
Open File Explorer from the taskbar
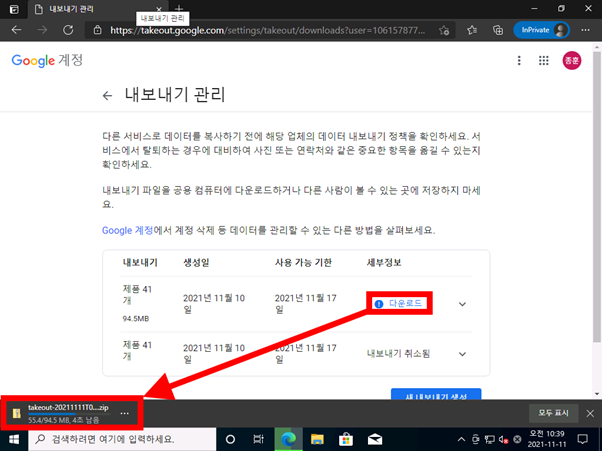coord(317,439)
